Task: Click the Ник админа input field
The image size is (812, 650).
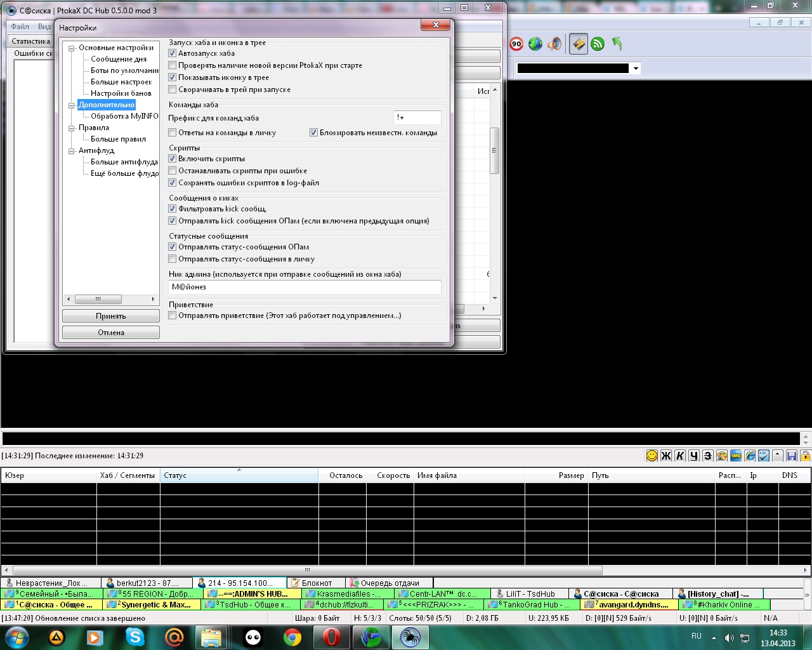Action: click(x=304, y=287)
